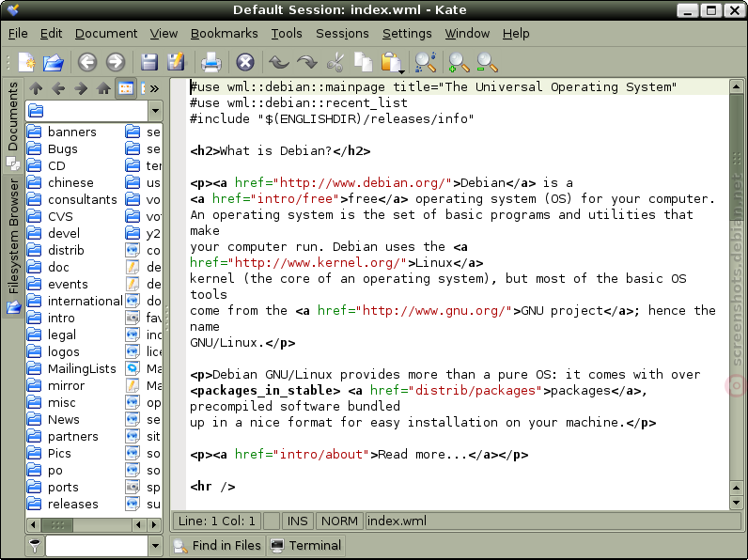The width and height of the screenshot is (748, 560).
Task: Go to parent folder in file browser
Action: click(x=36, y=88)
